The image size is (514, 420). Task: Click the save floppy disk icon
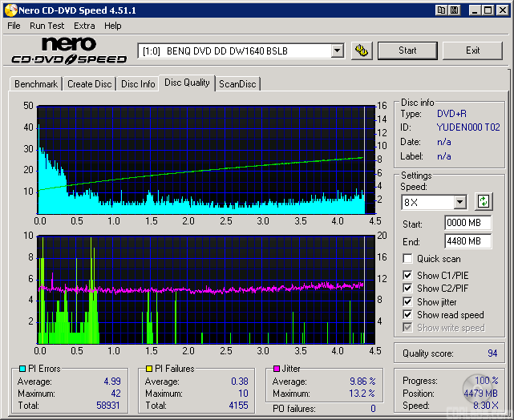click(x=455, y=10)
